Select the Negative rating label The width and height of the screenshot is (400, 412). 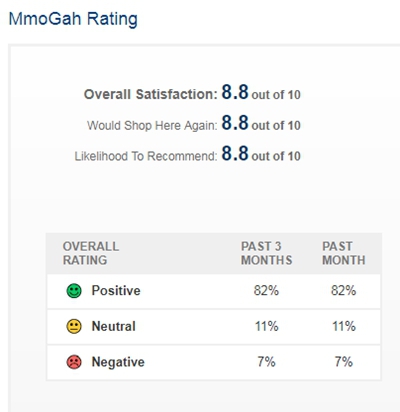tap(118, 362)
